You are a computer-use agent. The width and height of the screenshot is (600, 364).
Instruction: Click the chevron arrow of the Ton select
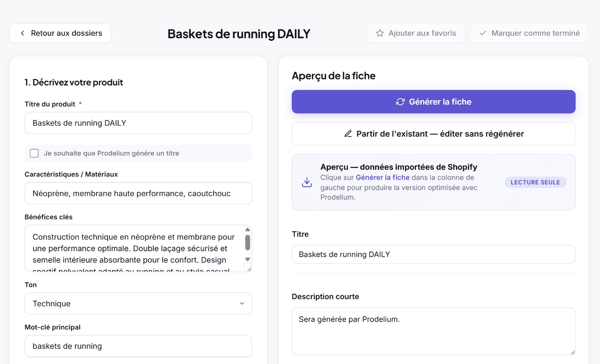point(242,304)
